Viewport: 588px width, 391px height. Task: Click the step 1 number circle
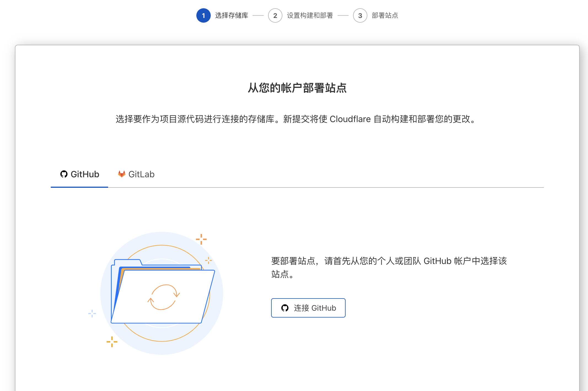(x=204, y=15)
